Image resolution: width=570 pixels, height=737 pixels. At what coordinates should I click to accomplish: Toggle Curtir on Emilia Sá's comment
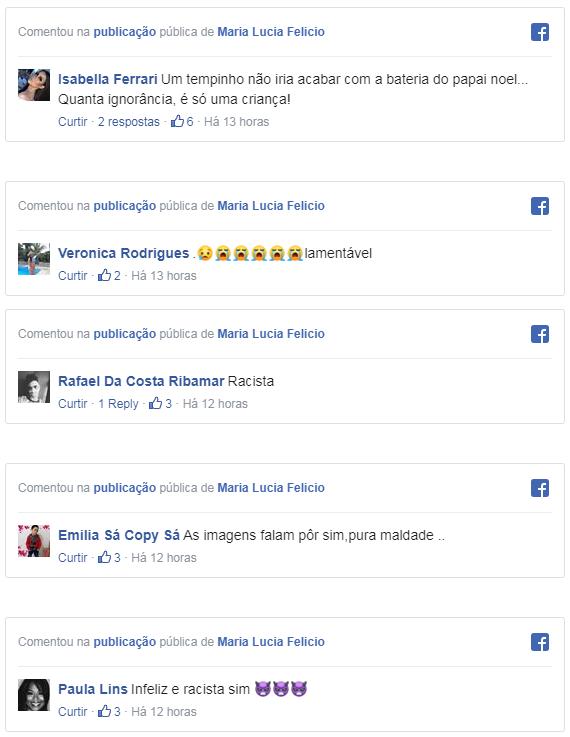click(72, 557)
